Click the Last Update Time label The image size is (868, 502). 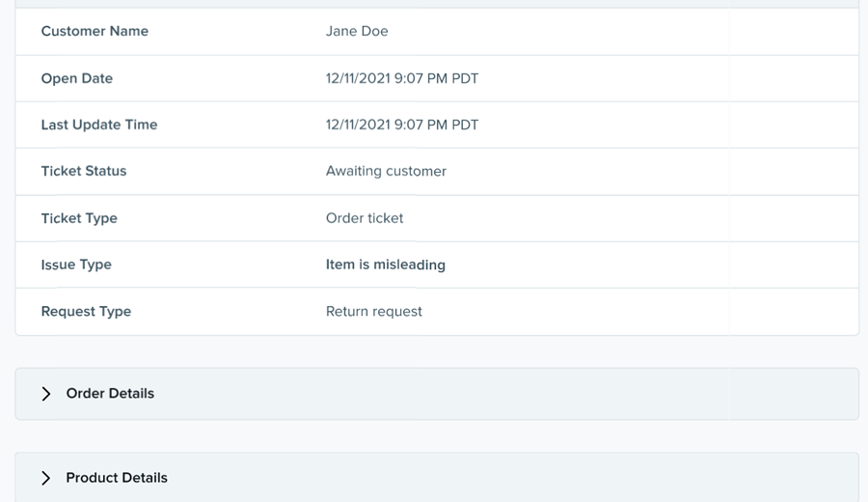coord(99,125)
